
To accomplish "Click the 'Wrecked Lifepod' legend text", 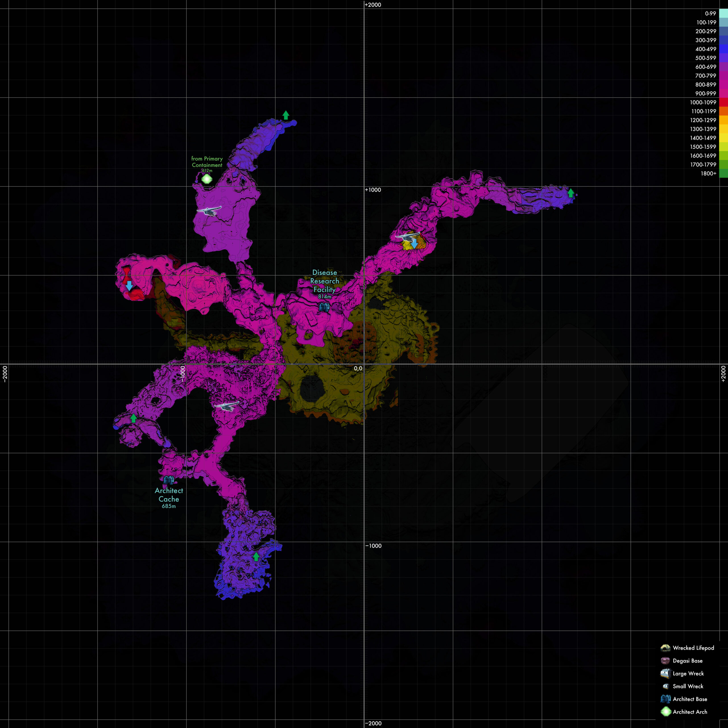I will (693, 648).
